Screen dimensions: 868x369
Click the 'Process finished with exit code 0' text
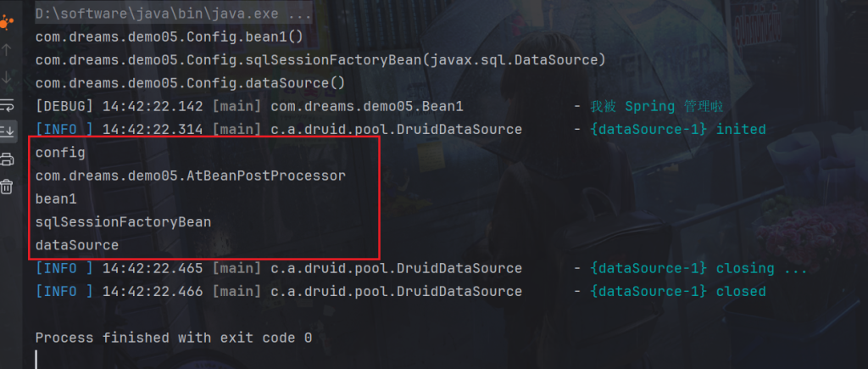[173, 338]
